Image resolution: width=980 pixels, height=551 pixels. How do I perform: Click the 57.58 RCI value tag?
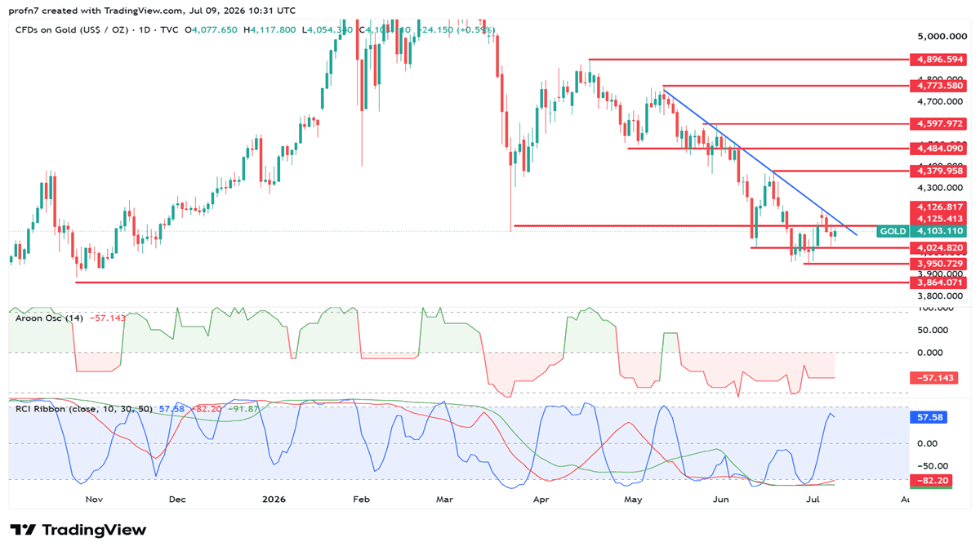pyautogui.click(x=927, y=416)
